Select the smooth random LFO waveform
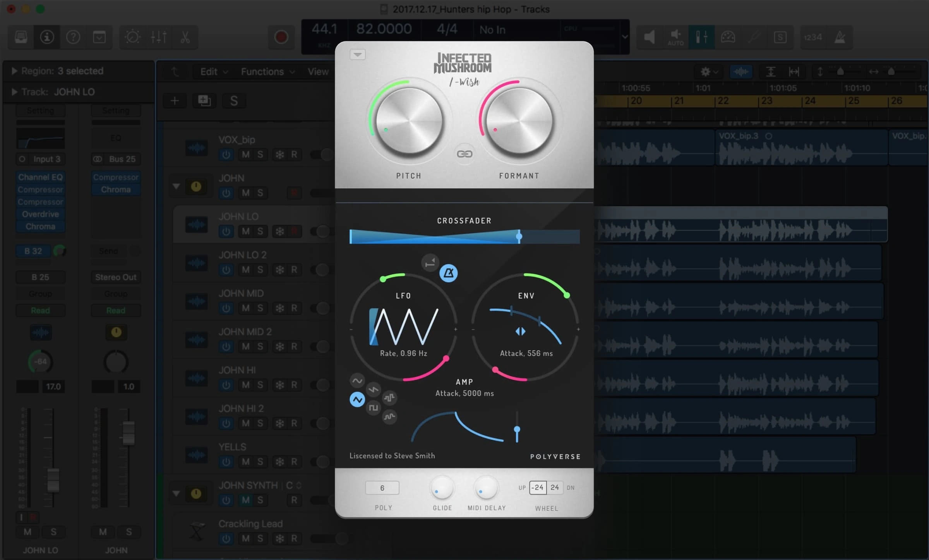 [389, 417]
